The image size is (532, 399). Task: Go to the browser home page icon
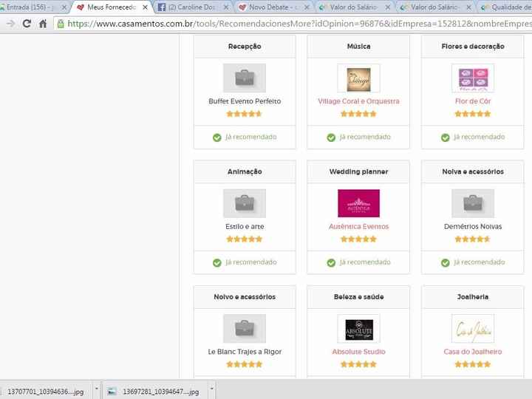(43, 24)
